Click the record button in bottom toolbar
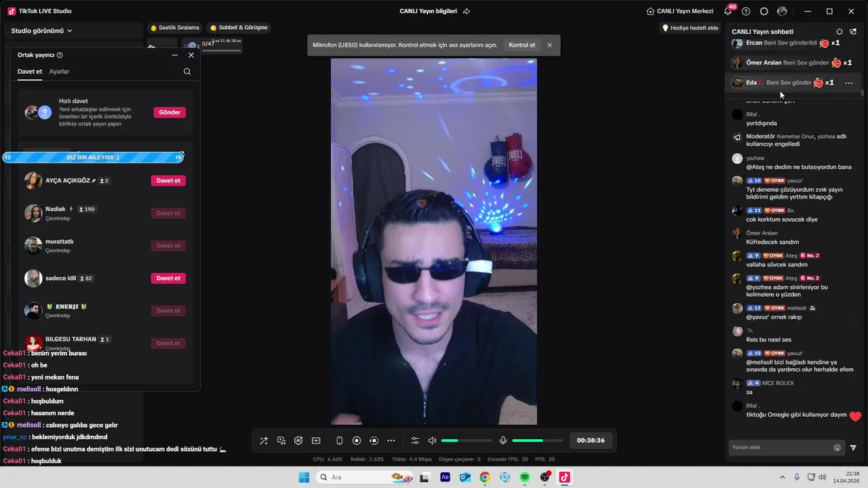The height and width of the screenshot is (488, 868). click(x=357, y=441)
